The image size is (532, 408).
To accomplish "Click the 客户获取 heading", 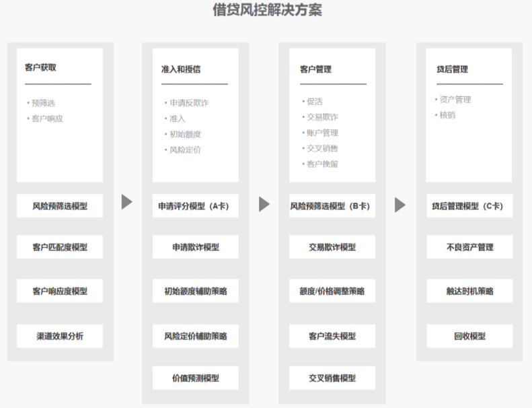I will pos(40,67).
